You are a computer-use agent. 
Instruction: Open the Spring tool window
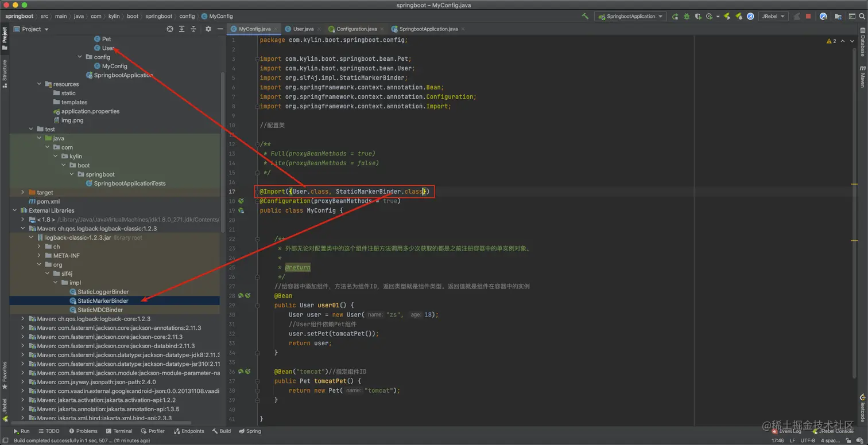click(250, 431)
